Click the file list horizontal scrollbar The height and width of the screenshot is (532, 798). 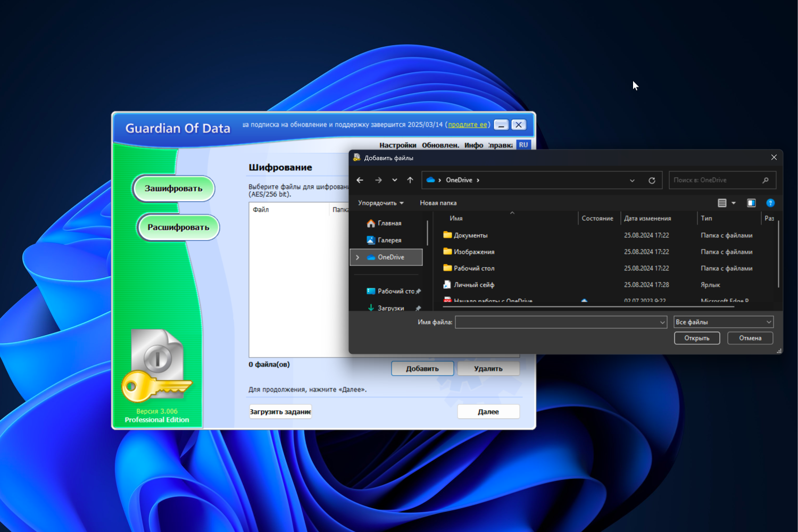[x=588, y=306]
